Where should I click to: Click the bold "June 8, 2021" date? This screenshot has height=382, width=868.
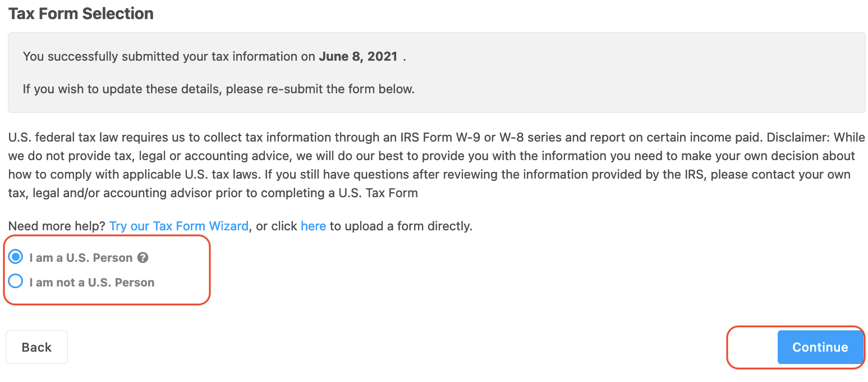pyautogui.click(x=358, y=56)
